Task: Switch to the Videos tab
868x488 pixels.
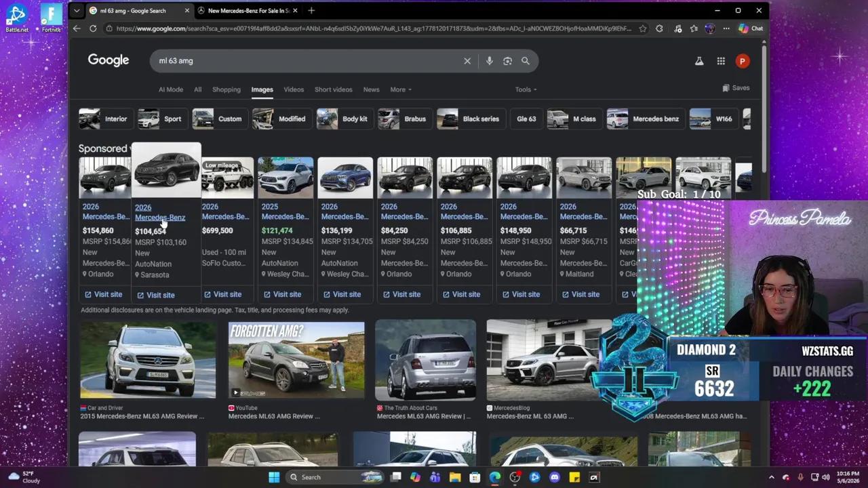Action: [x=294, y=89]
